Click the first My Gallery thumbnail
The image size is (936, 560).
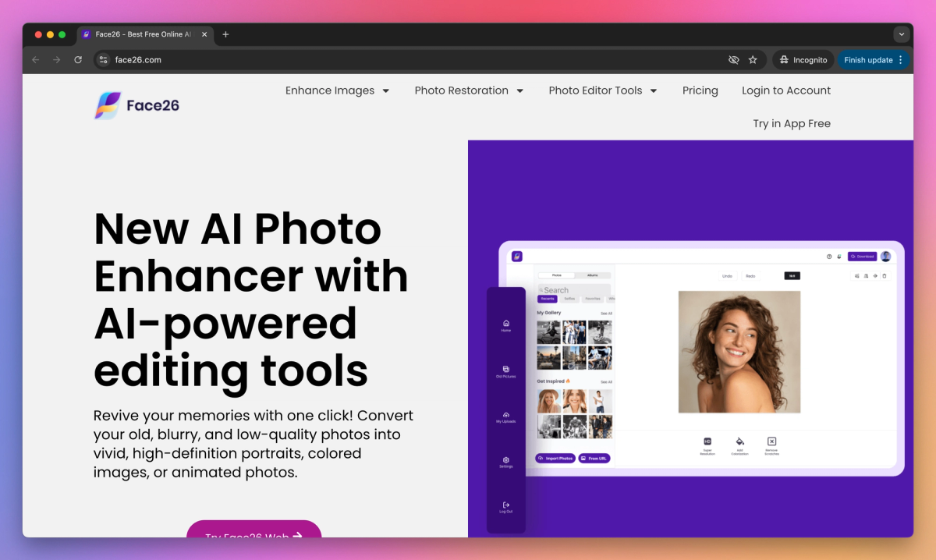(549, 331)
